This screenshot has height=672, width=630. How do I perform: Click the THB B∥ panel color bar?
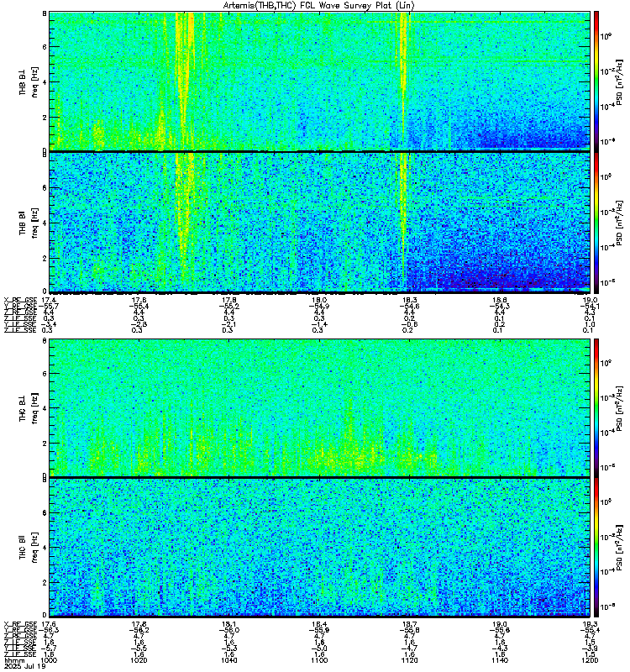[x=596, y=223]
